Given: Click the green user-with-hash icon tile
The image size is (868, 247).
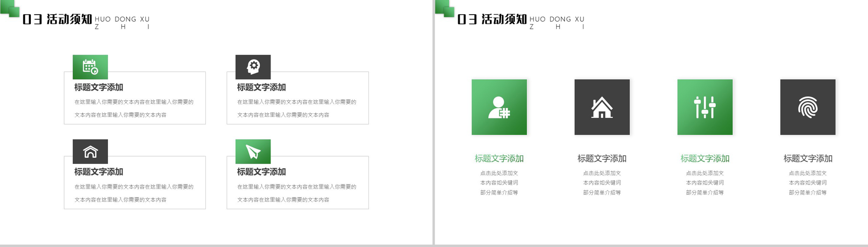Looking at the screenshot, I should [499, 107].
